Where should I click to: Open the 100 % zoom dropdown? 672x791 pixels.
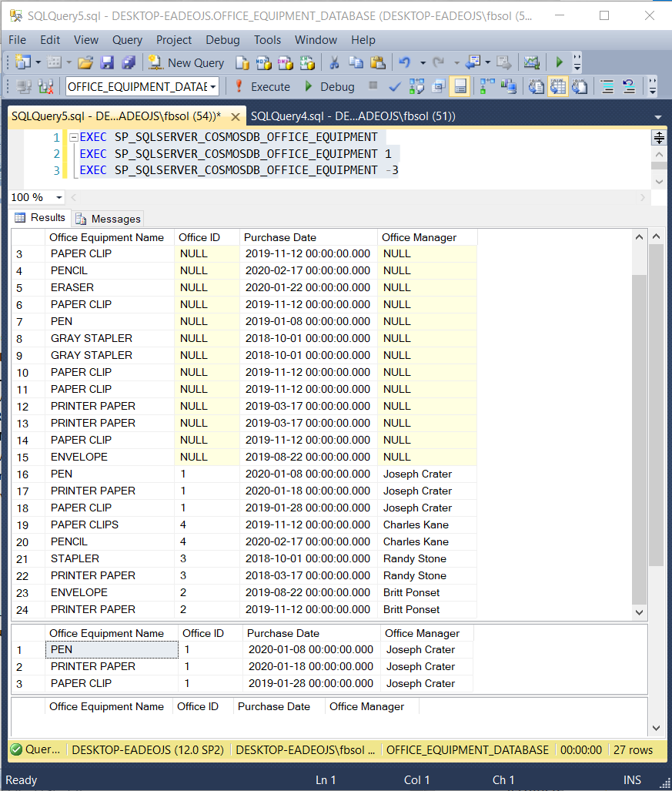pyautogui.click(x=59, y=198)
